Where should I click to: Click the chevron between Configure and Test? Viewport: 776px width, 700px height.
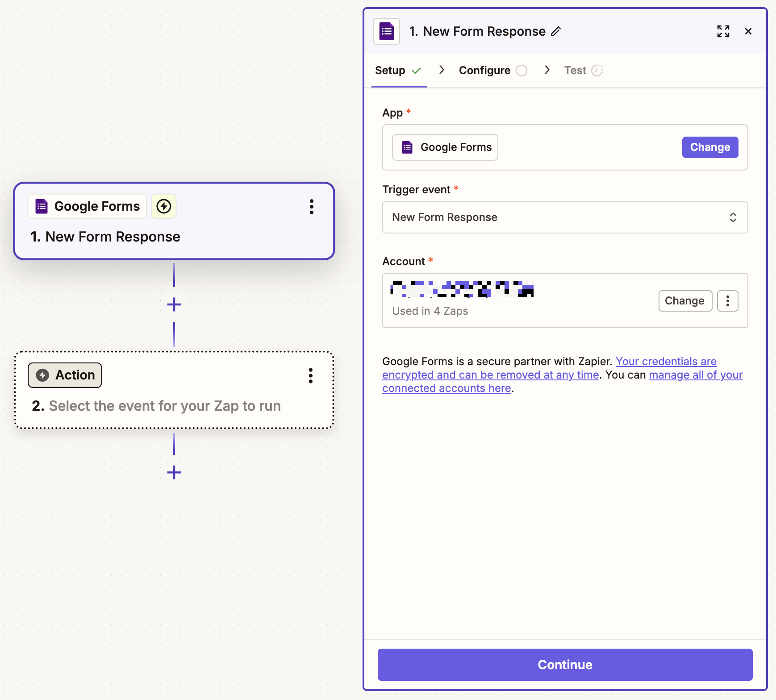pos(547,70)
